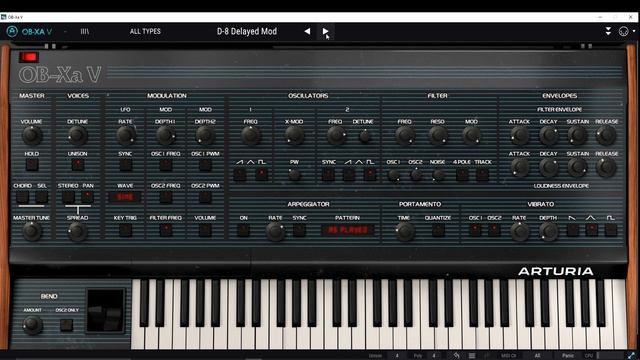640x360 pixels.
Task: Toggle KEY TRIG button
Action: pos(125,230)
